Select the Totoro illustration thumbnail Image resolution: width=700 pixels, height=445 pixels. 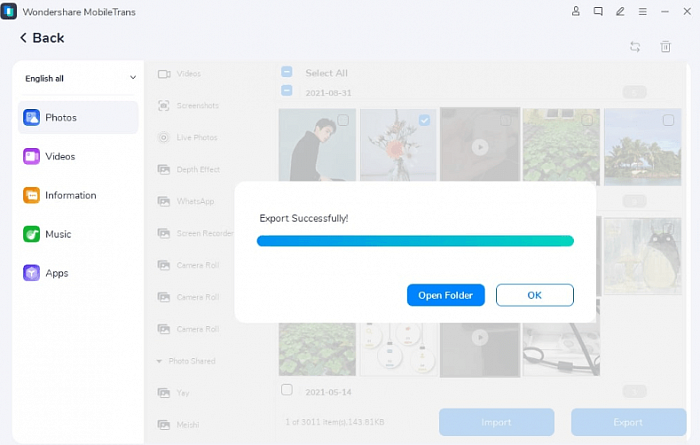[x=642, y=256]
